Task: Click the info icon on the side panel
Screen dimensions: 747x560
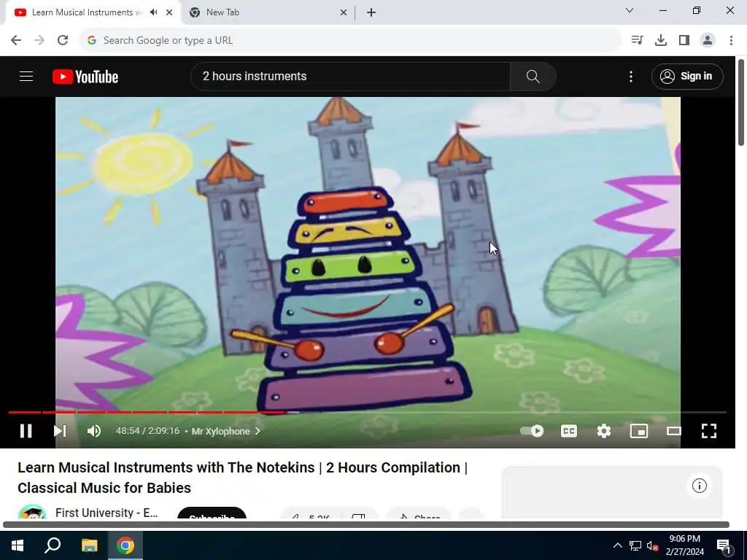Action: 699,486
